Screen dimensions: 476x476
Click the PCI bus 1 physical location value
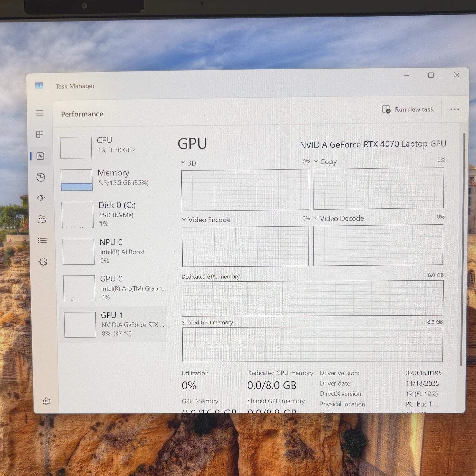pos(423,404)
